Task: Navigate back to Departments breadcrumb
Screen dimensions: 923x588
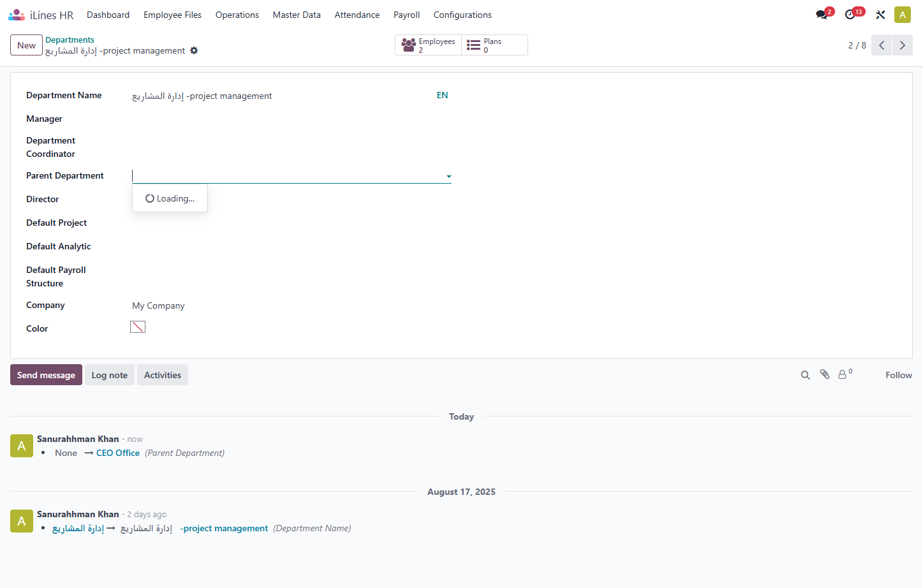Action: point(70,40)
